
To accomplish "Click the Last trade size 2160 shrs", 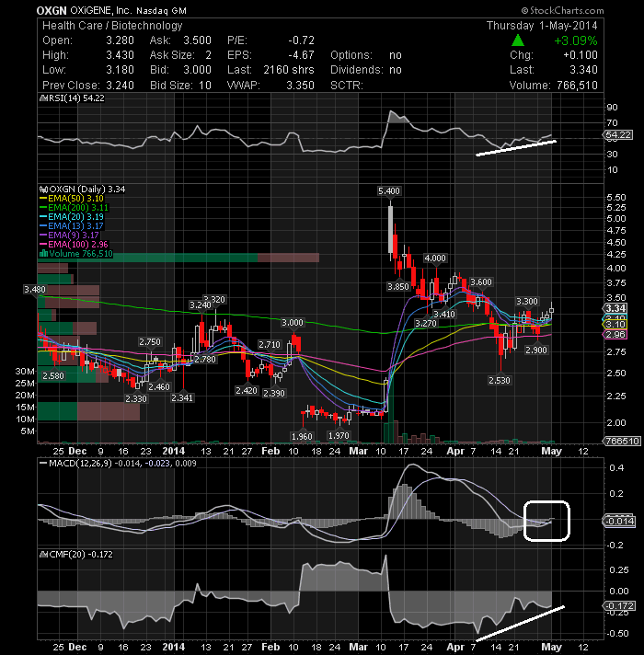I will click(289, 70).
